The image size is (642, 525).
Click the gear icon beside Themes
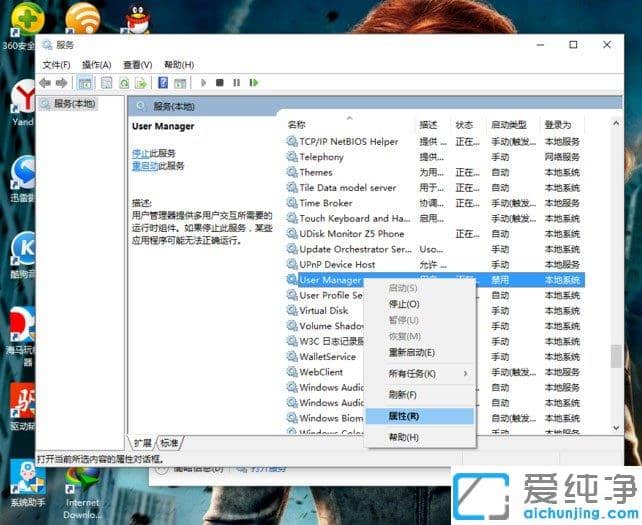coord(292,172)
